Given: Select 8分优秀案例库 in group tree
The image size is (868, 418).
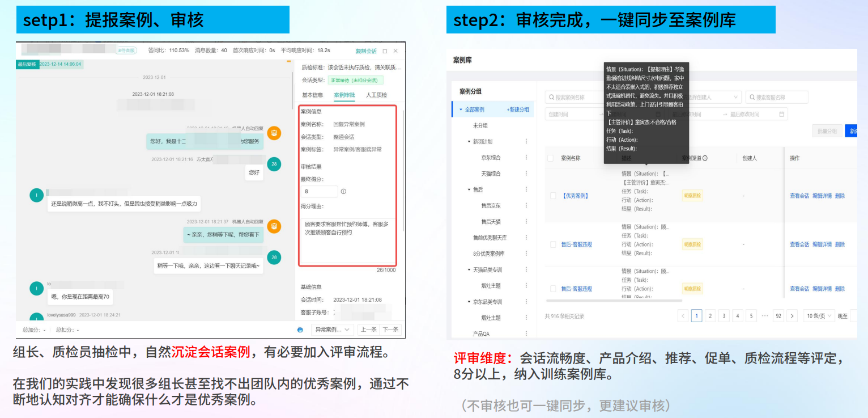Looking at the screenshot, I should (x=489, y=254).
